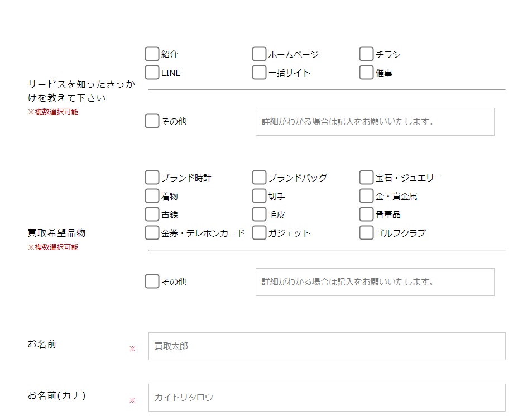Screen dimensions: 518x420
Task: Tick the 催事 checkbox
Action: click(366, 73)
